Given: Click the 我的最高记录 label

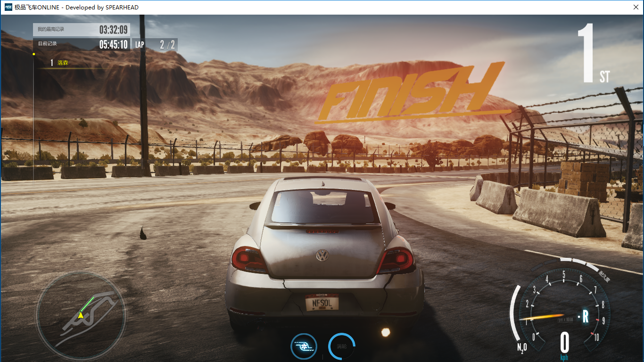Looking at the screenshot, I should [x=51, y=29].
